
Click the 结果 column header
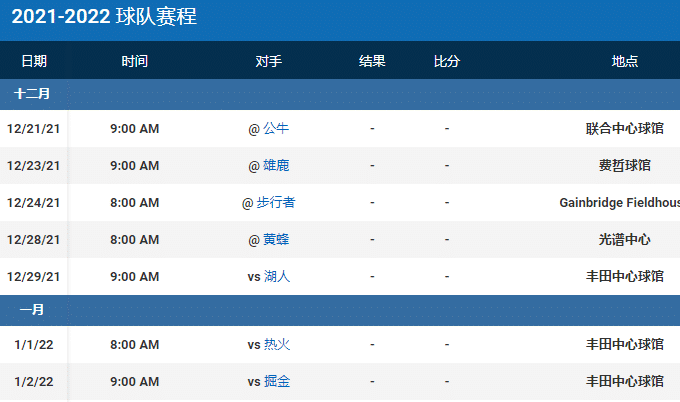coord(372,61)
